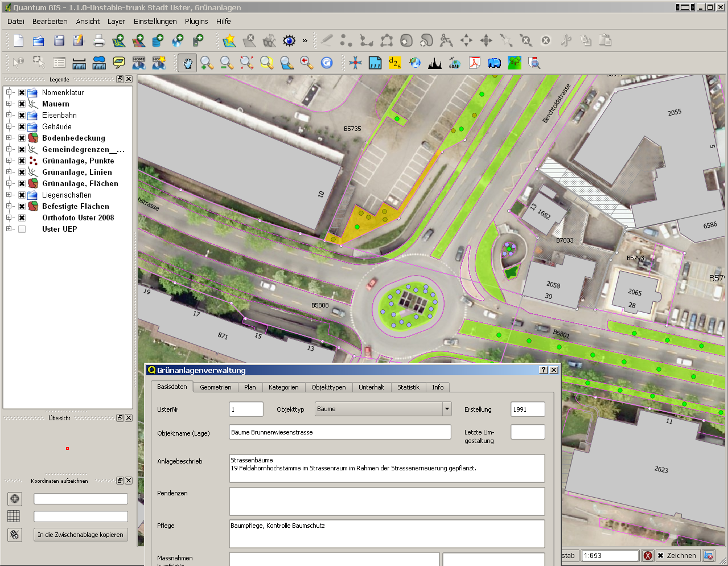
Task: Enable the Uster UEP layer checkbox
Action: click(x=22, y=229)
